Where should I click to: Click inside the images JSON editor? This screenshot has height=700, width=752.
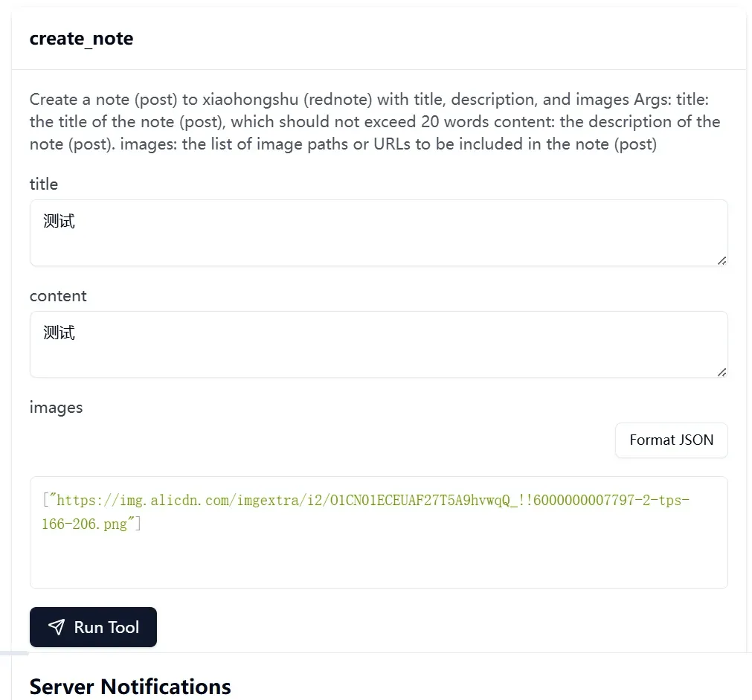click(379, 533)
